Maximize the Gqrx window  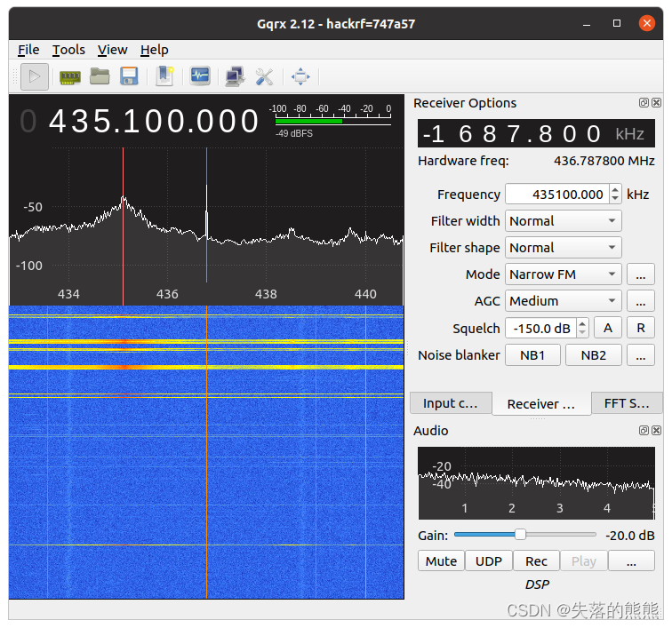click(617, 23)
